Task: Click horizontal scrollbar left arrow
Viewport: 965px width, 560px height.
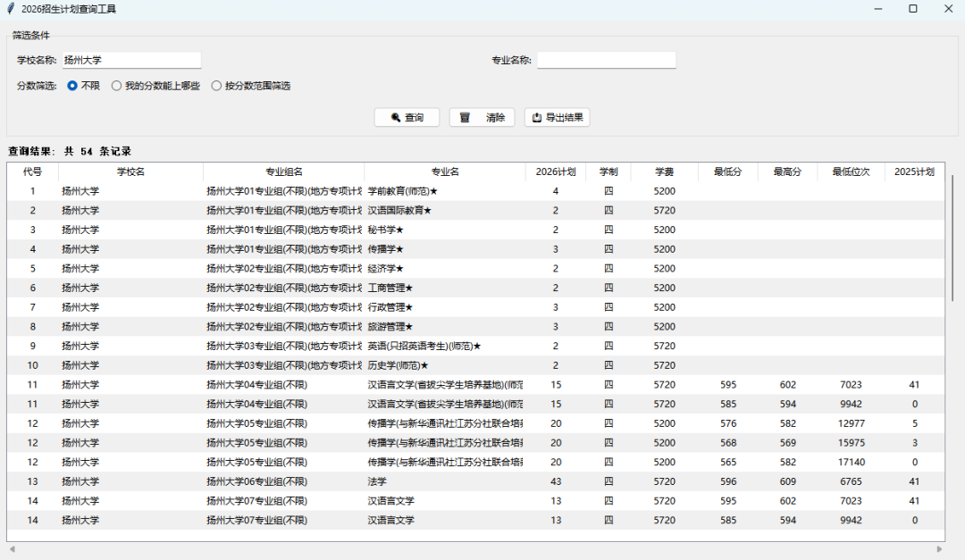Action: coord(13,549)
